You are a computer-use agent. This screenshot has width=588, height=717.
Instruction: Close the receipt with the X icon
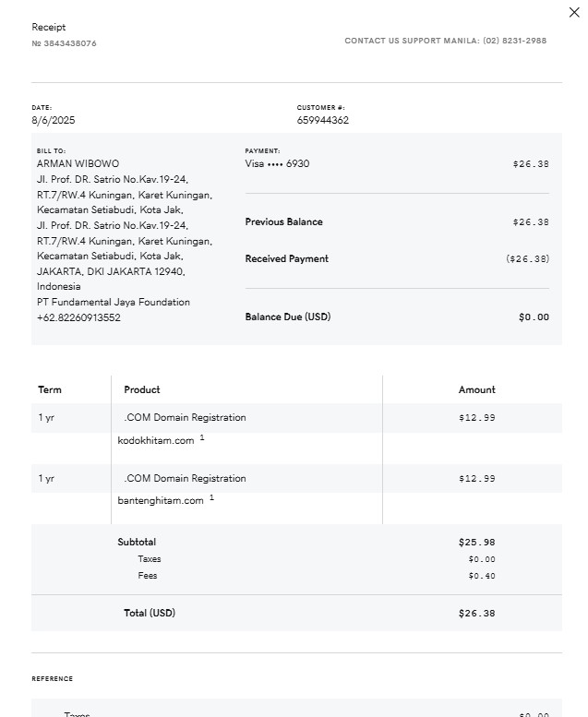[574, 12]
